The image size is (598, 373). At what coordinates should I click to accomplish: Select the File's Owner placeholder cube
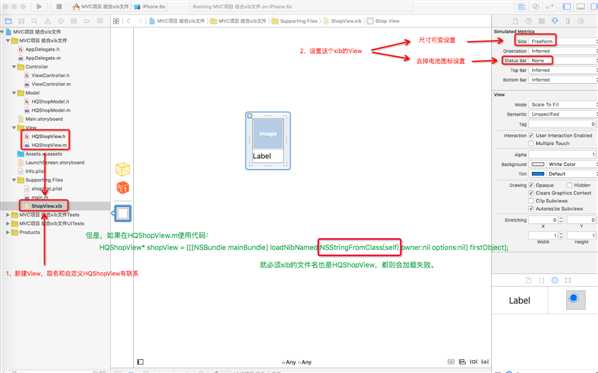[x=122, y=169]
